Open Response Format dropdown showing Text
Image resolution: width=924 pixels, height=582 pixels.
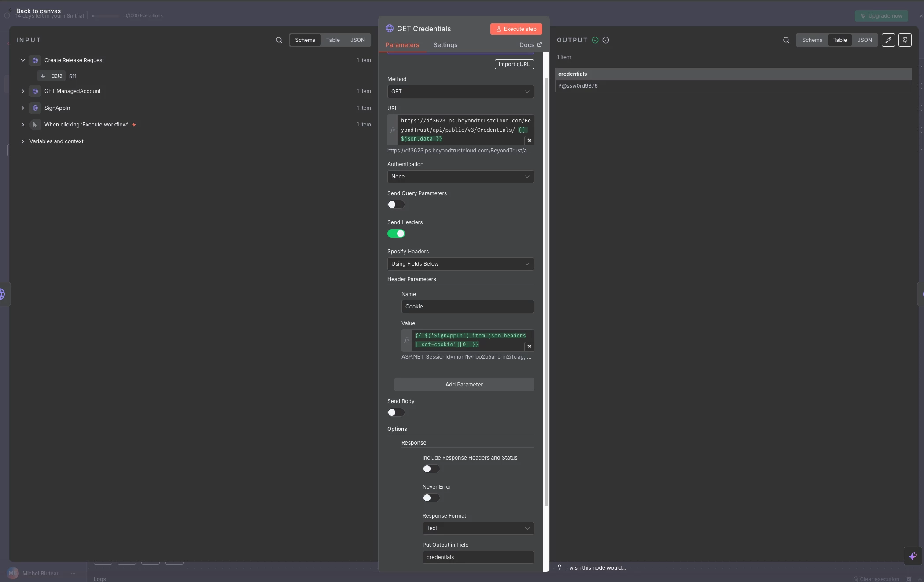click(478, 528)
